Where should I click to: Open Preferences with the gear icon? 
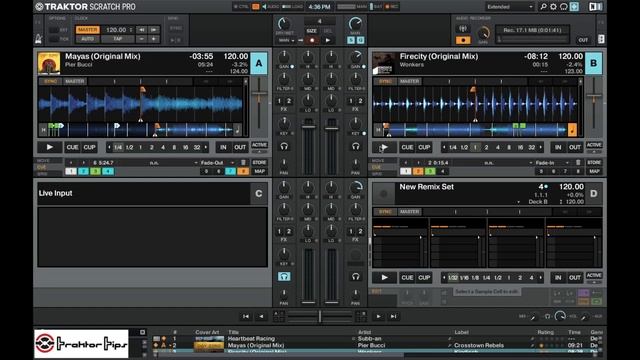(553, 7)
